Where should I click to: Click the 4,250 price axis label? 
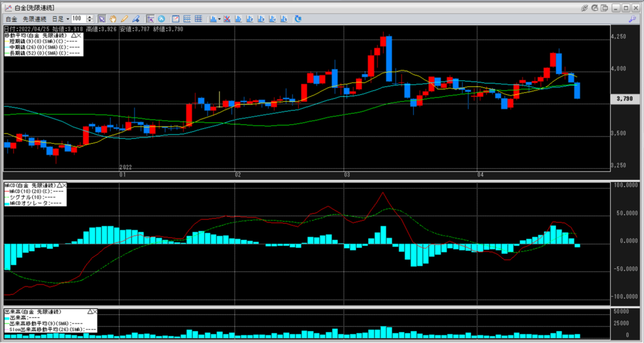pyautogui.click(x=619, y=36)
